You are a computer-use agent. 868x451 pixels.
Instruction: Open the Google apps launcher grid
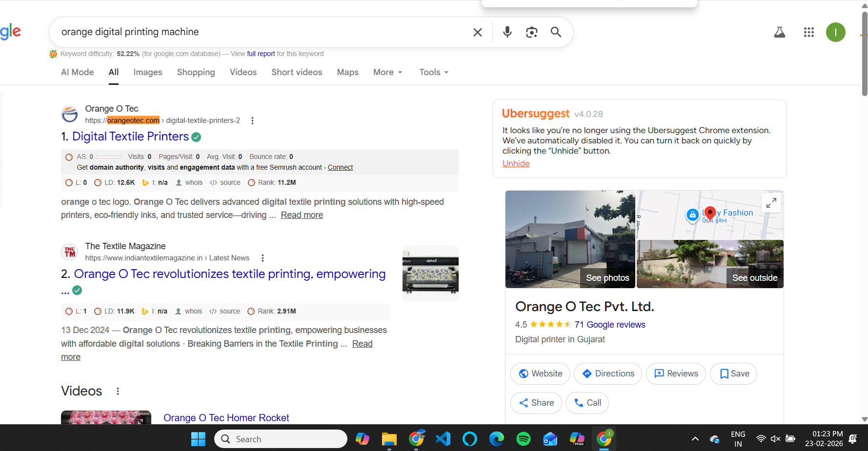pyautogui.click(x=808, y=32)
